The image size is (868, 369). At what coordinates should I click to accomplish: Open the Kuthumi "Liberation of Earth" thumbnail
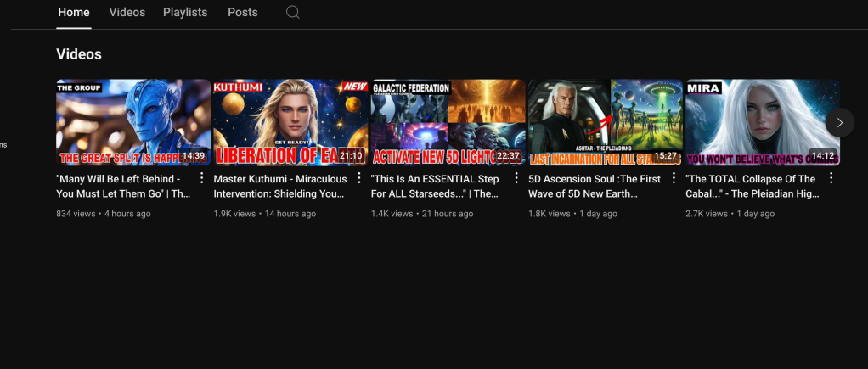pyautogui.click(x=290, y=122)
